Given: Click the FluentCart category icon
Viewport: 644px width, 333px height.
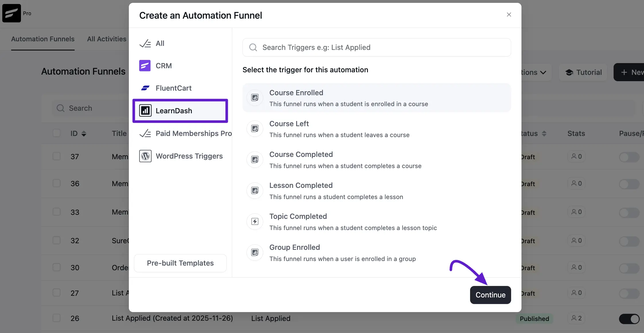Looking at the screenshot, I should click(x=145, y=88).
